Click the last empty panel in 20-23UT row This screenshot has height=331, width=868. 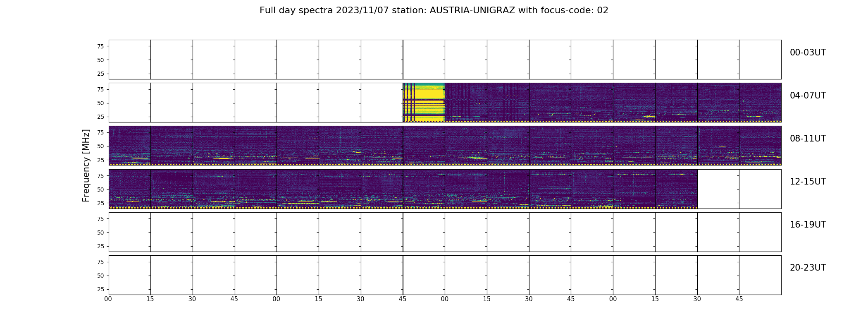point(760,275)
